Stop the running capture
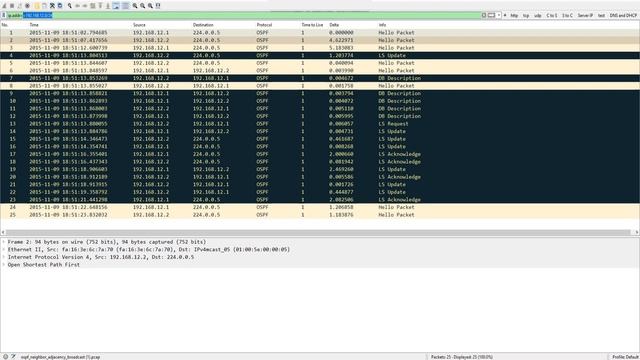 12,6
